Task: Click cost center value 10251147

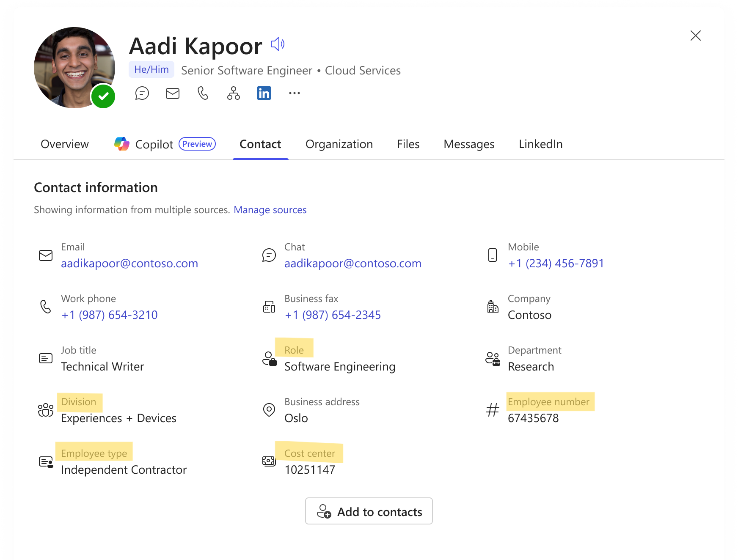Action: point(310,470)
